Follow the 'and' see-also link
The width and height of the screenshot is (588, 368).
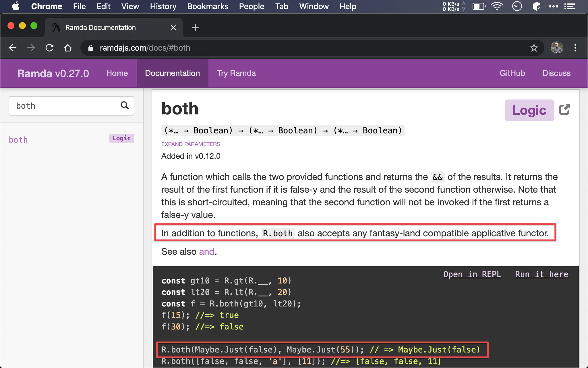(x=207, y=252)
